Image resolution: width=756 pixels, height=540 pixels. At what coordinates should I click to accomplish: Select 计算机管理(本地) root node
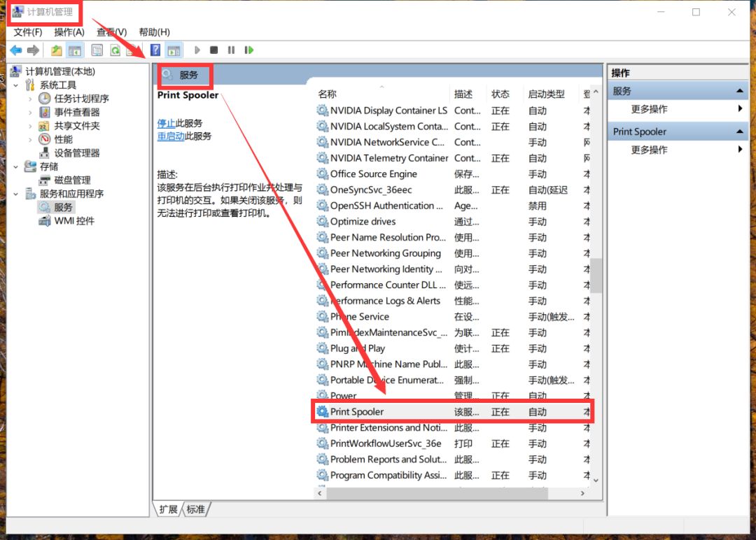pos(60,71)
